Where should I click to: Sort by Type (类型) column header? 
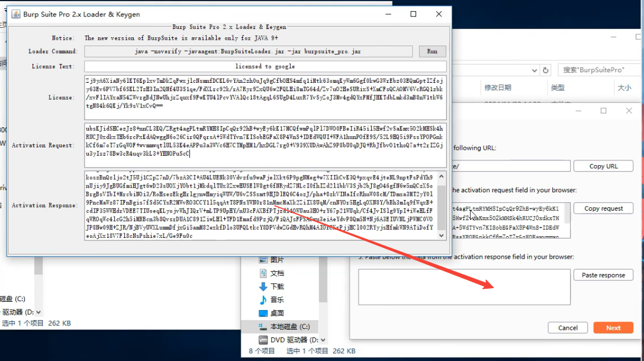point(558,88)
